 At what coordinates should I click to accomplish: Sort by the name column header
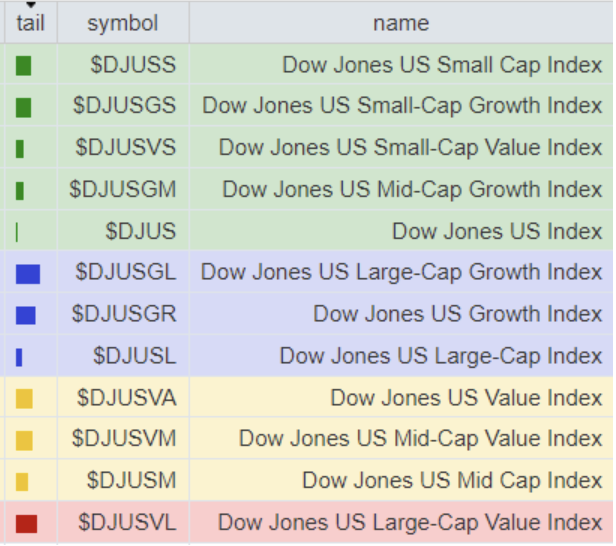coord(401,23)
